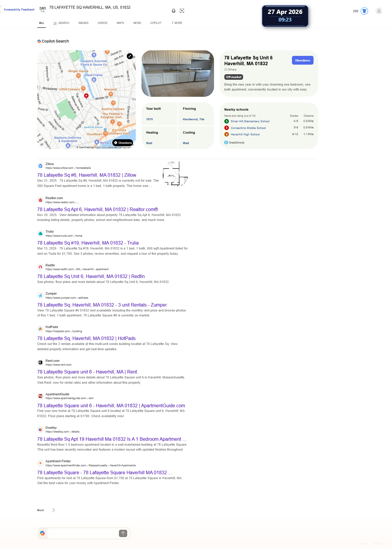Open the Redfin Unit 6 result

coord(91,277)
